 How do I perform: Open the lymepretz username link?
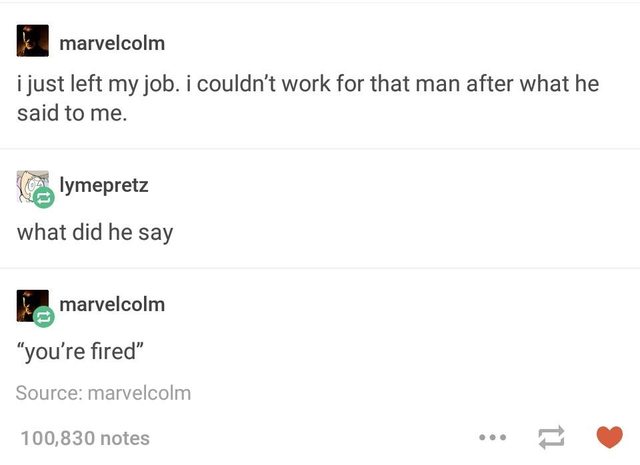click(x=104, y=184)
